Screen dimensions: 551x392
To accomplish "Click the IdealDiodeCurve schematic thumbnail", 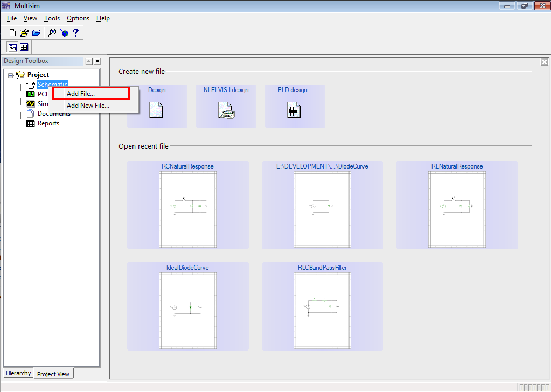I will (x=187, y=311).
